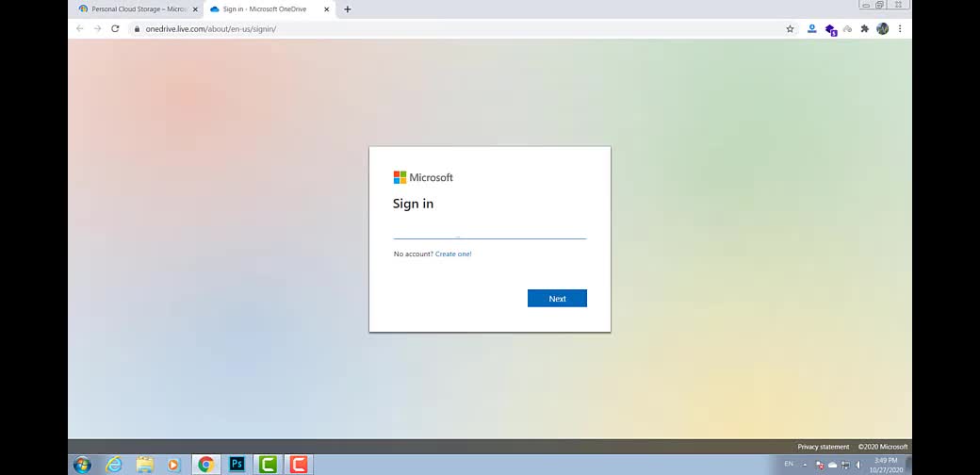Click the email input field

[489, 231]
